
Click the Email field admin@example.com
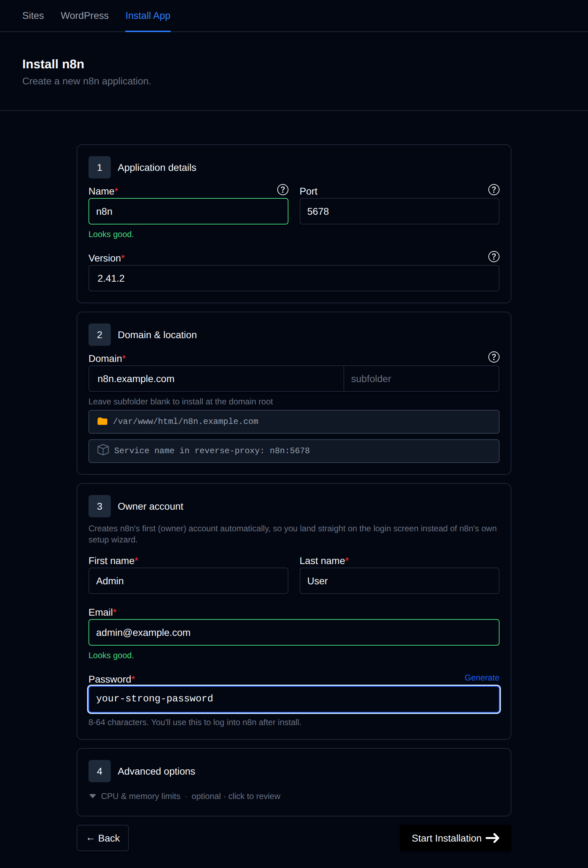pyautogui.click(x=294, y=632)
